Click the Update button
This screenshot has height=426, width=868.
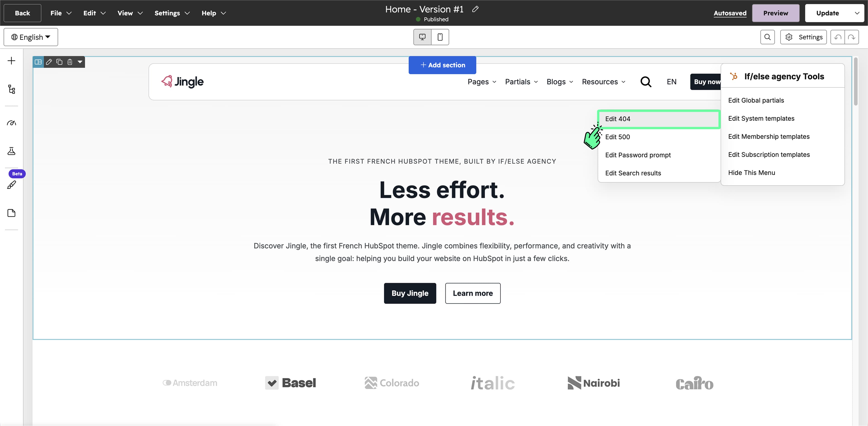(x=827, y=13)
